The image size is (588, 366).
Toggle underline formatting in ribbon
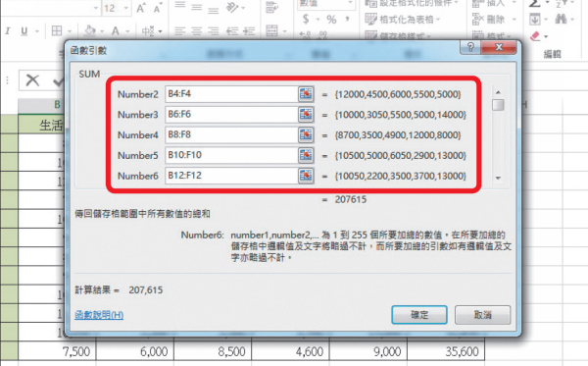coord(24,30)
